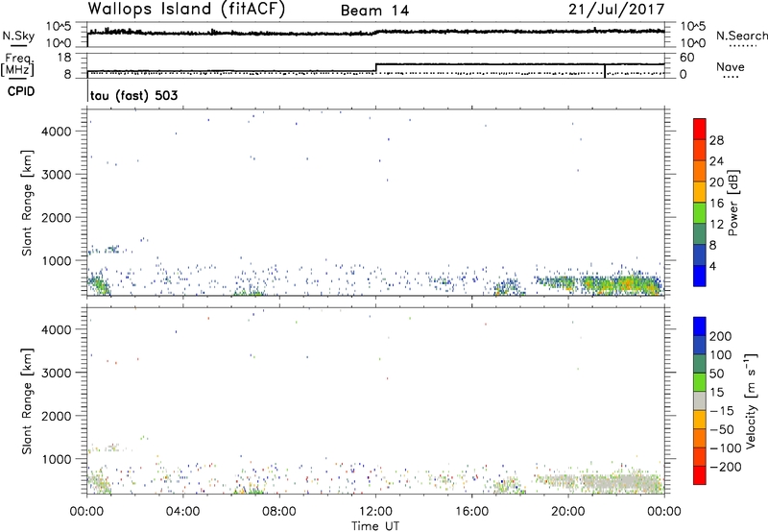Image resolution: width=768 pixels, height=532 pixels.
Task: Click the "200" label on Velocity colorbar
Action: [x=721, y=336]
